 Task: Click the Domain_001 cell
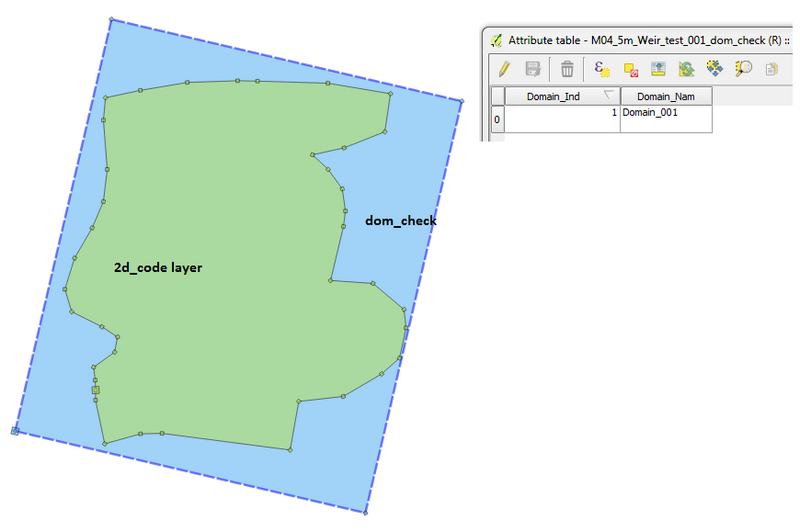[666, 114]
